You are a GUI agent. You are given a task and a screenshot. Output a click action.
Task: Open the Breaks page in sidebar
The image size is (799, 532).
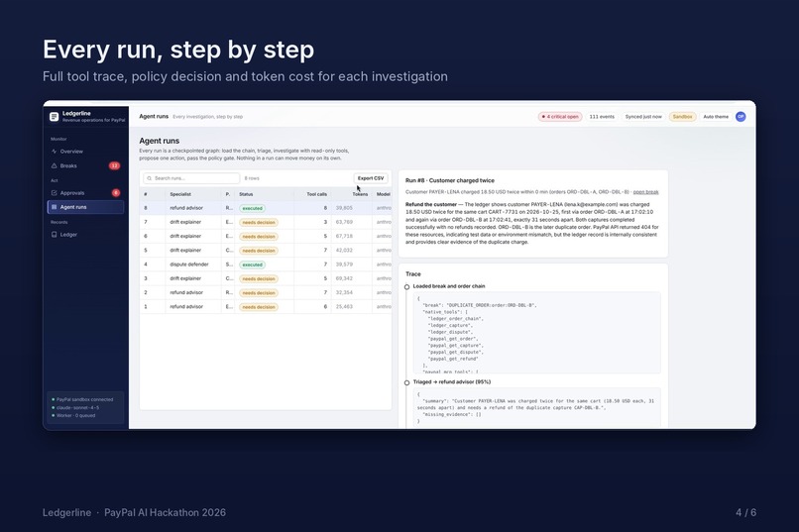pos(85,165)
